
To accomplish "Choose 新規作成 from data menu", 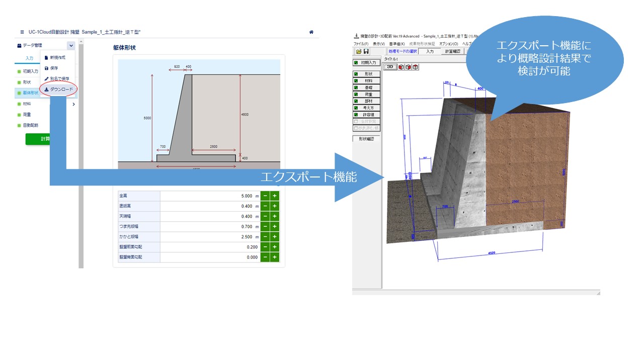I will point(58,57).
